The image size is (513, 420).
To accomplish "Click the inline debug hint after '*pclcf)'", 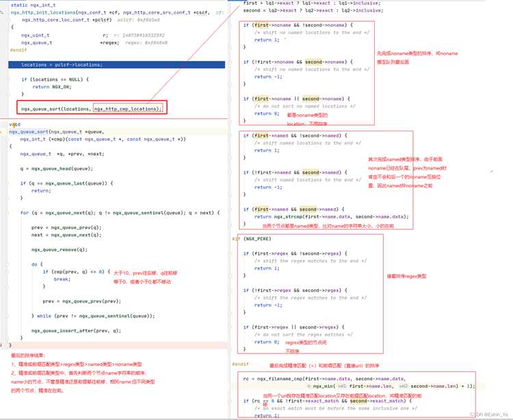I will [x=139, y=20].
